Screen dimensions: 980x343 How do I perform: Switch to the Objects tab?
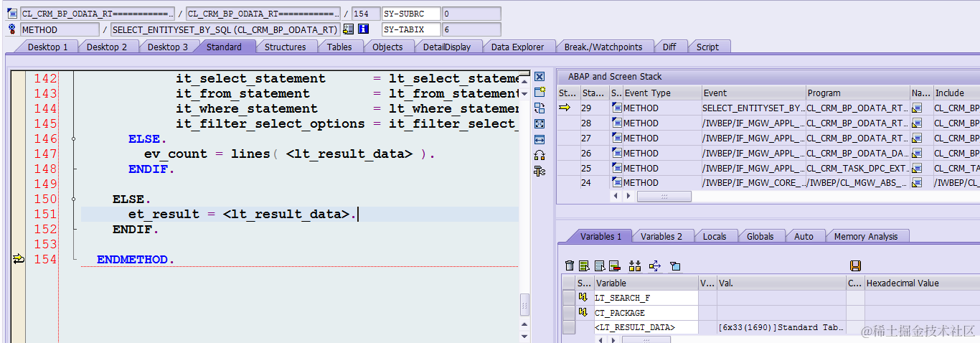point(387,47)
